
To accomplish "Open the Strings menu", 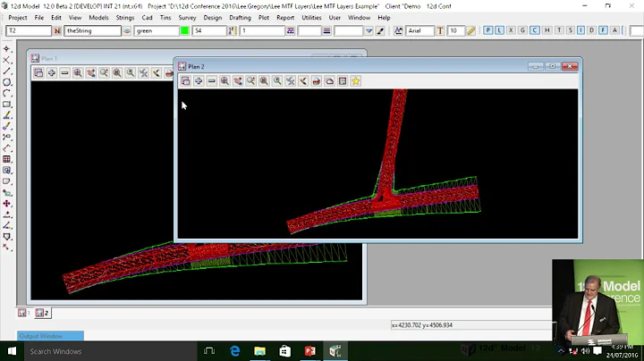I will pyautogui.click(x=125, y=18).
